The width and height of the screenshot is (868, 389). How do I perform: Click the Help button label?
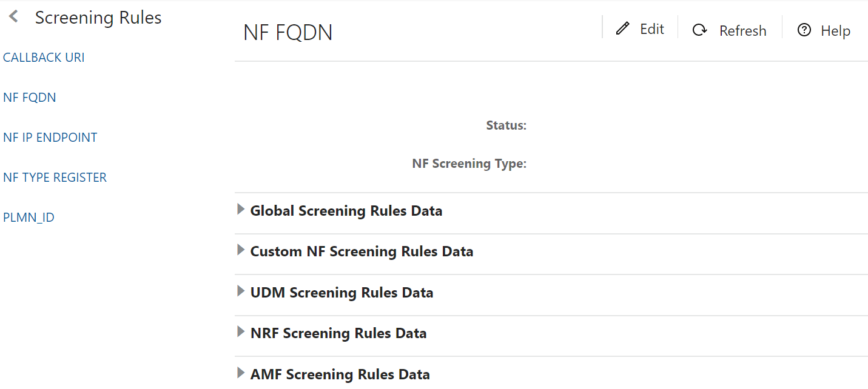coord(835,30)
